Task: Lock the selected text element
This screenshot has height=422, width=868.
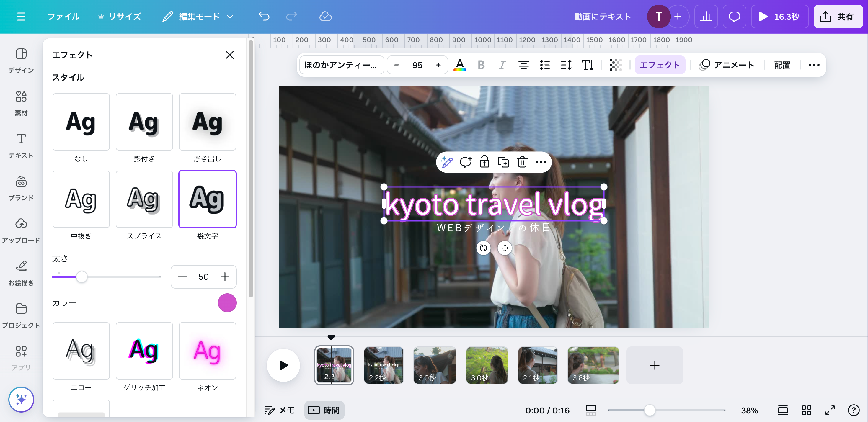Action: pos(484,162)
